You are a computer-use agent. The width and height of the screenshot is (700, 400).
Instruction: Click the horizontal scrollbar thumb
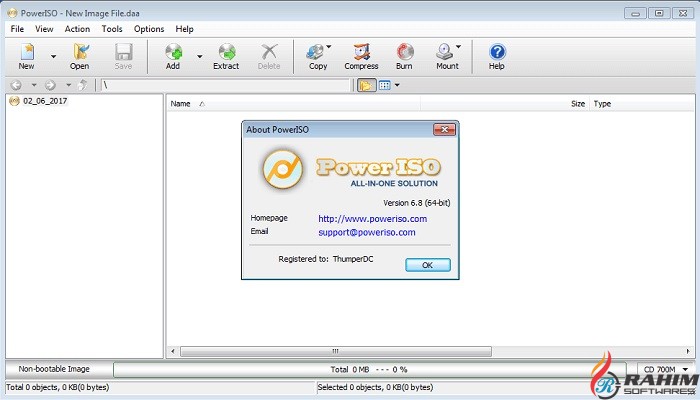(336, 351)
